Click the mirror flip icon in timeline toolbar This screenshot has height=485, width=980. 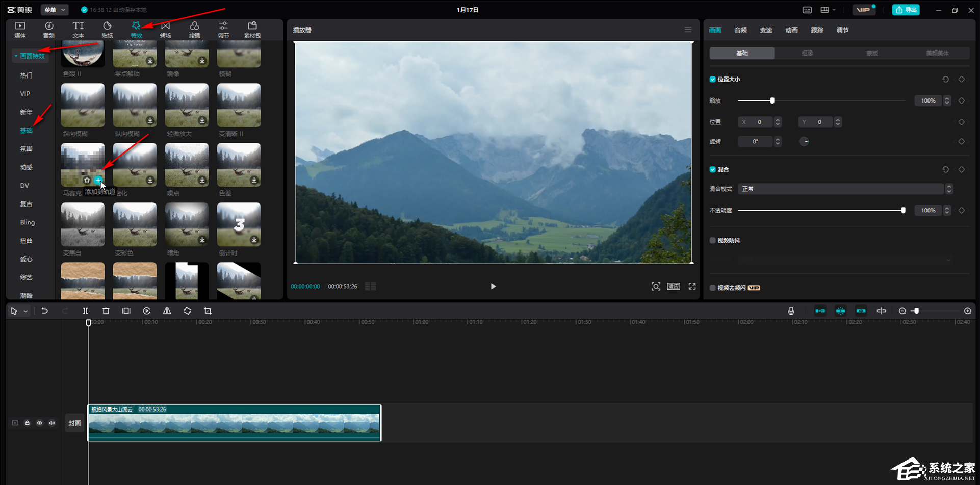(x=167, y=311)
